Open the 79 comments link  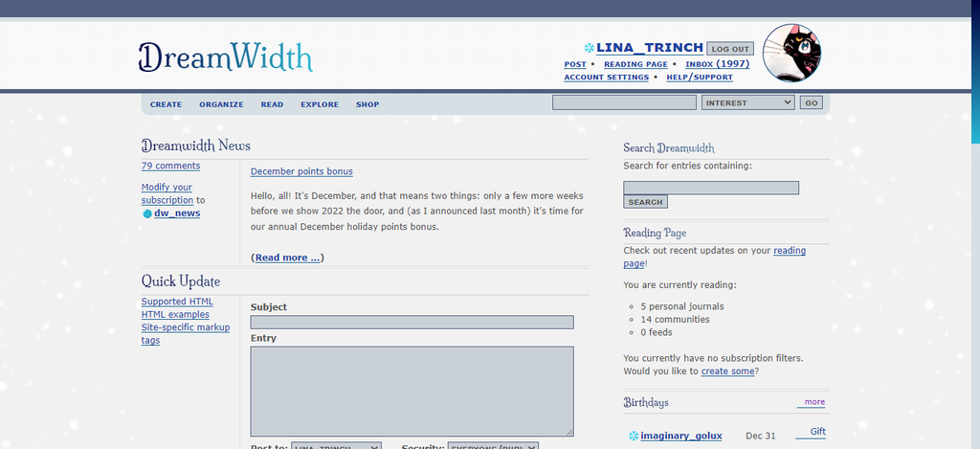pyautogui.click(x=170, y=166)
